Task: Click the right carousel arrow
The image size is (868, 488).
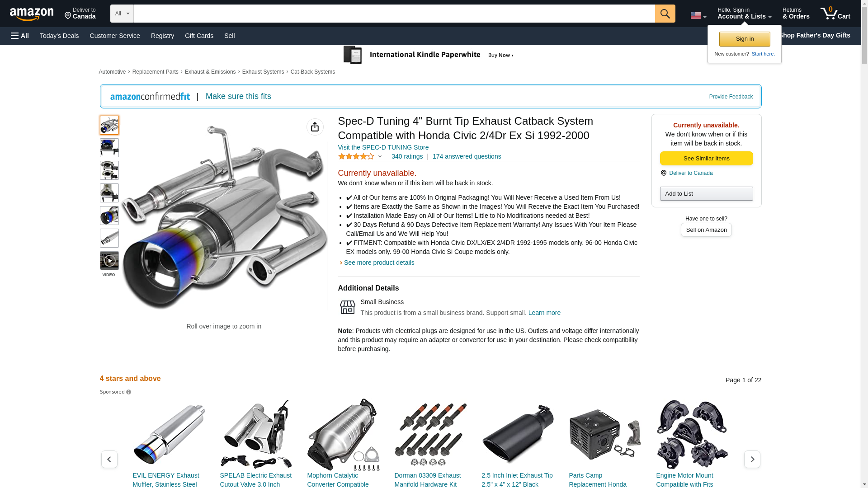Action: [752, 459]
